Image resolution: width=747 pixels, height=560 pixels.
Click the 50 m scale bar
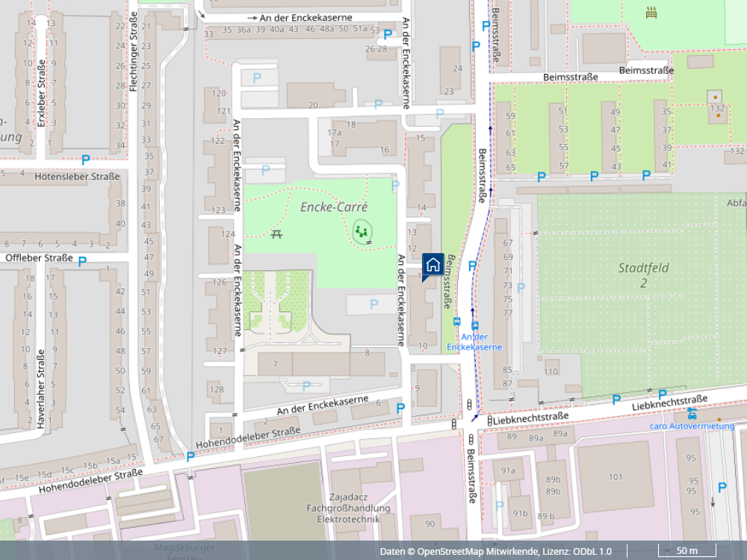click(686, 551)
